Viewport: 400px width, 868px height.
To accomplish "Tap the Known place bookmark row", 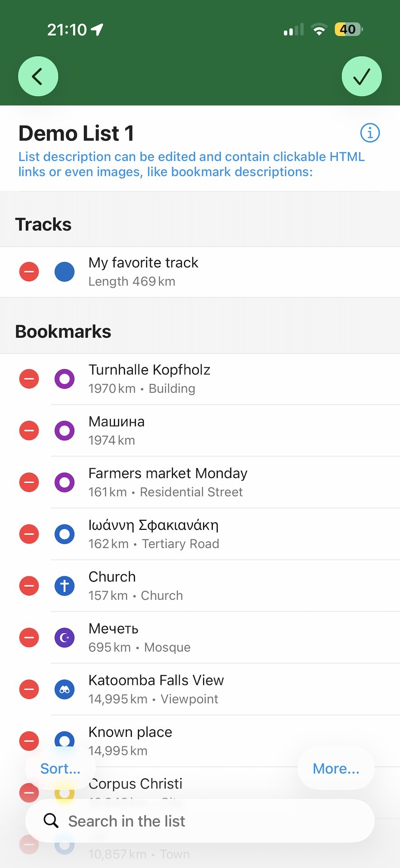I will coord(225,741).
